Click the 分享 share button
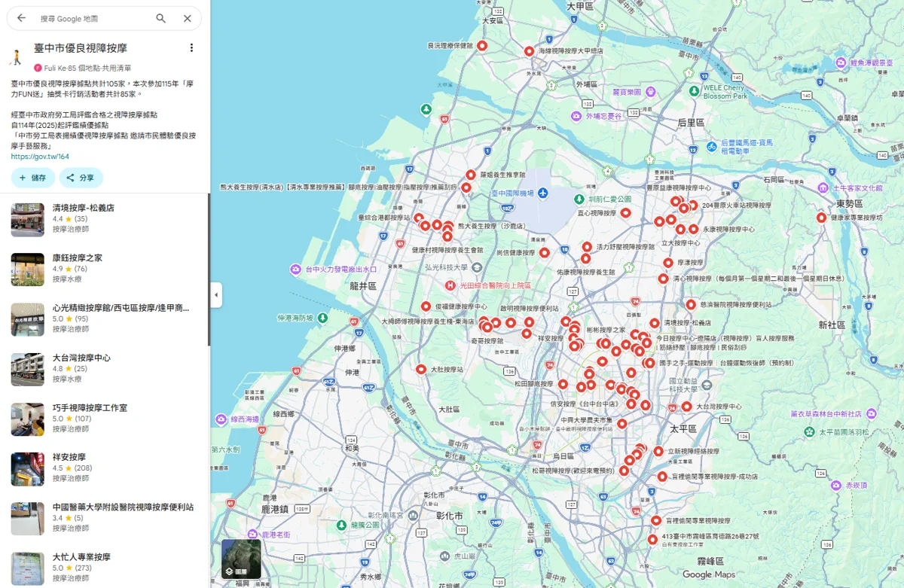The image size is (904, 588). (x=81, y=178)
